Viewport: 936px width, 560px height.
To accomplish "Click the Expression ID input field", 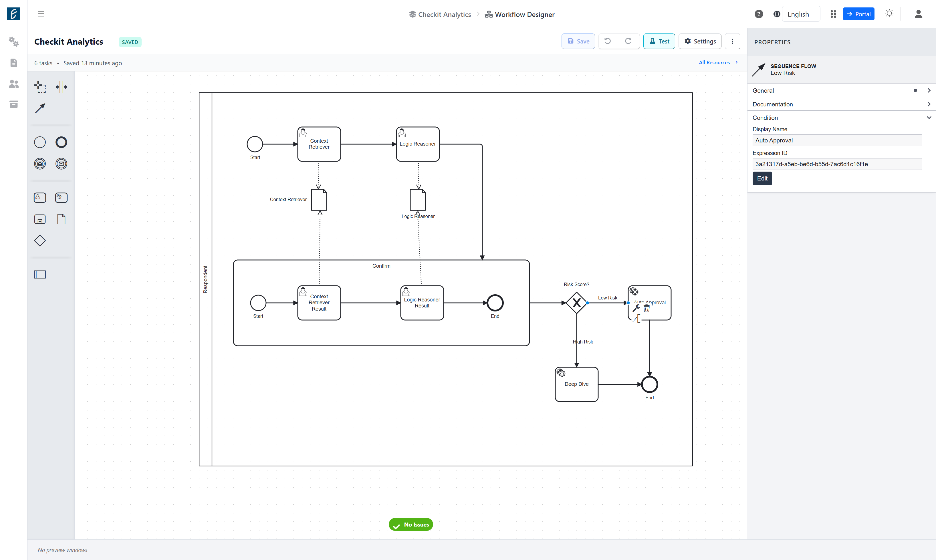I will pos(837,164).
